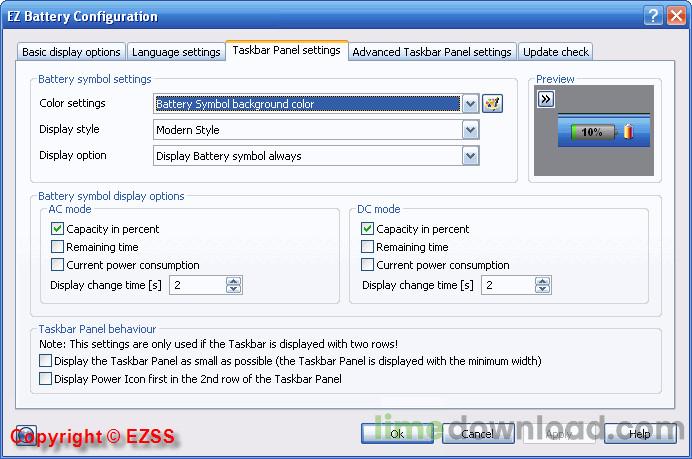
Task: Expand the Display option dropdown
Action: (x=470, y=156)
